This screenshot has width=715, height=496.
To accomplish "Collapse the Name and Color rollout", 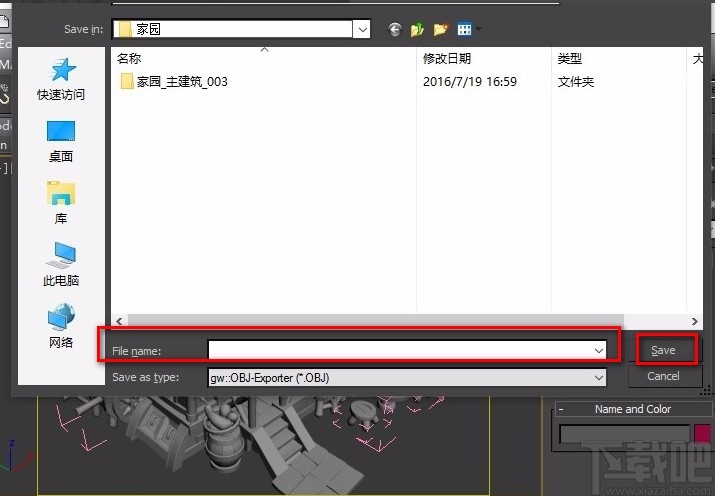I will pyautogui.click(x=561, y=409).
